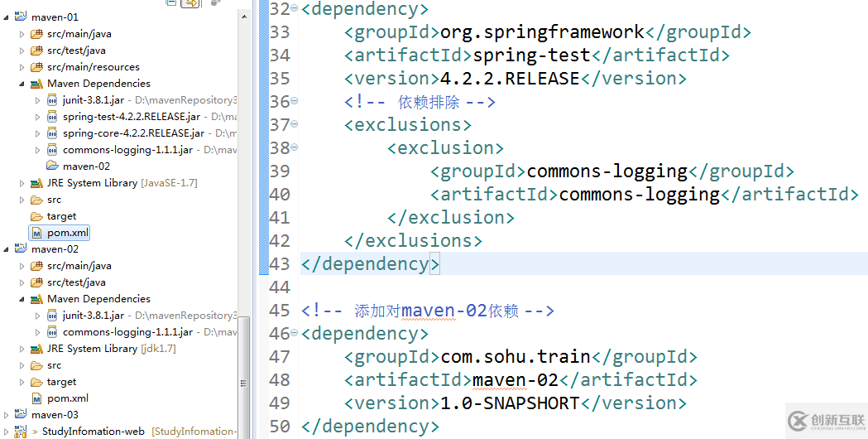Collapse the maven-02 project node
This screenshot has height=439, width=868.
6,249
